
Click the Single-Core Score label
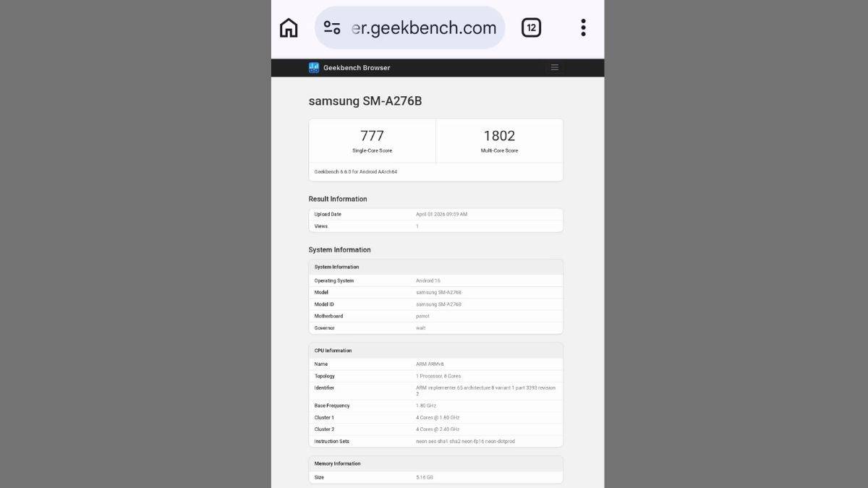(373, 151)
